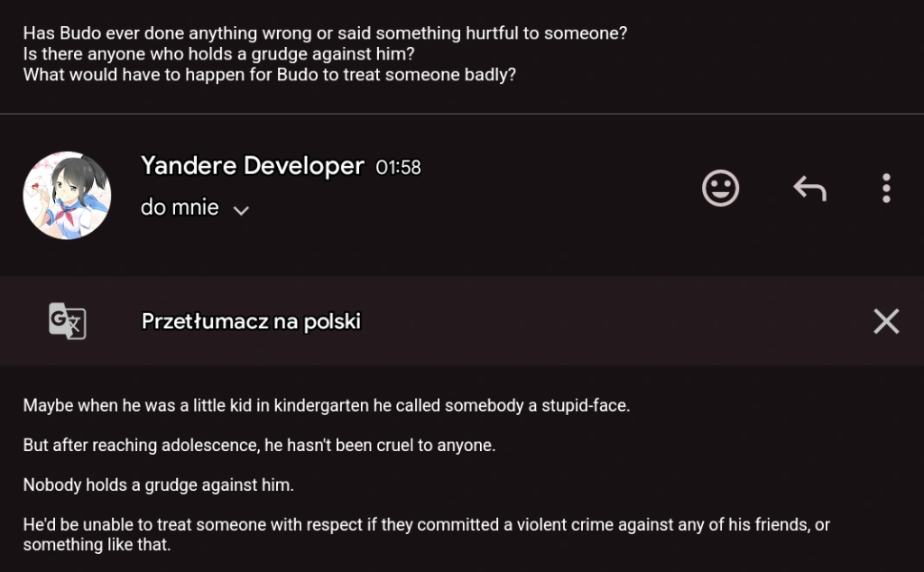Click the paragraph starting "Maybe when he was"
Screen dimensions: 924x572
326,405
